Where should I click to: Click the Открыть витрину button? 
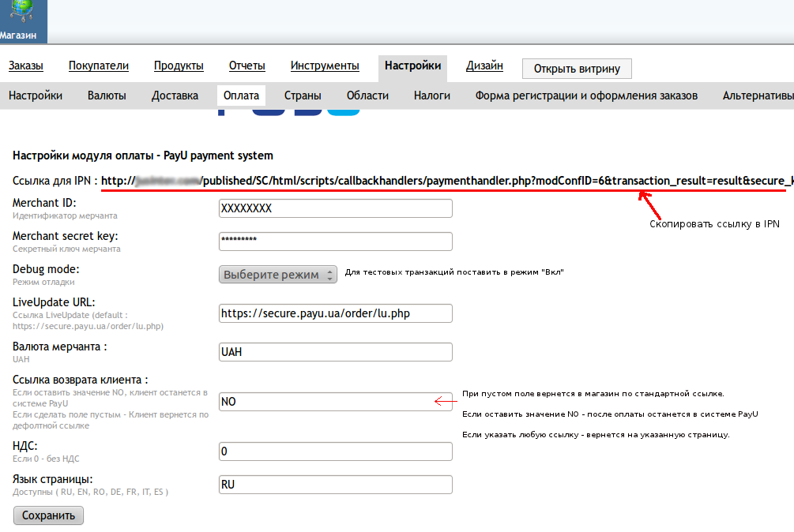577,69
